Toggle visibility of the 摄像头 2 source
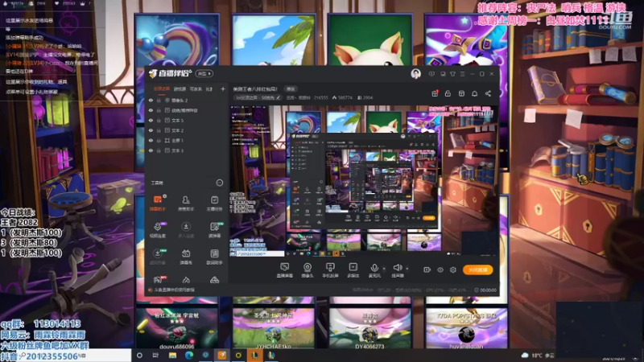 [x=151, y=100]
